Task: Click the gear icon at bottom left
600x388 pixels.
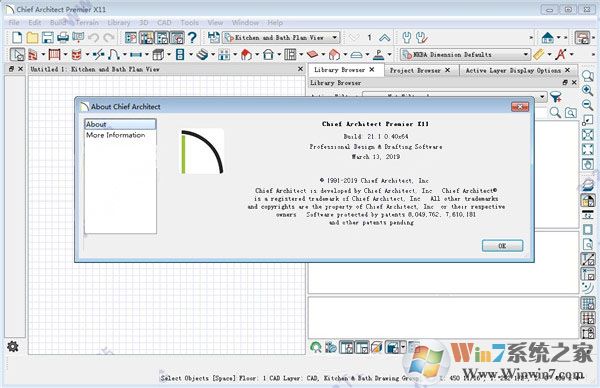Action: click(x=13, y=347)
